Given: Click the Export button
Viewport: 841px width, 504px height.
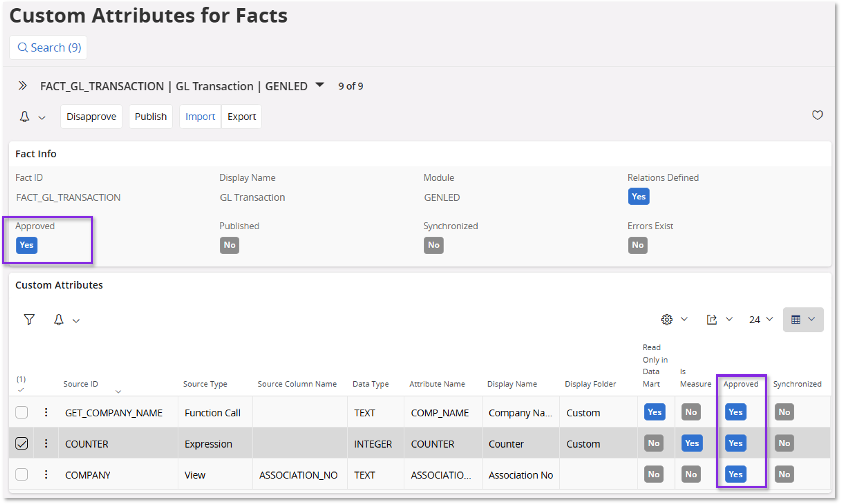Looking at the screenshot, I should click(x=241, y=117).
